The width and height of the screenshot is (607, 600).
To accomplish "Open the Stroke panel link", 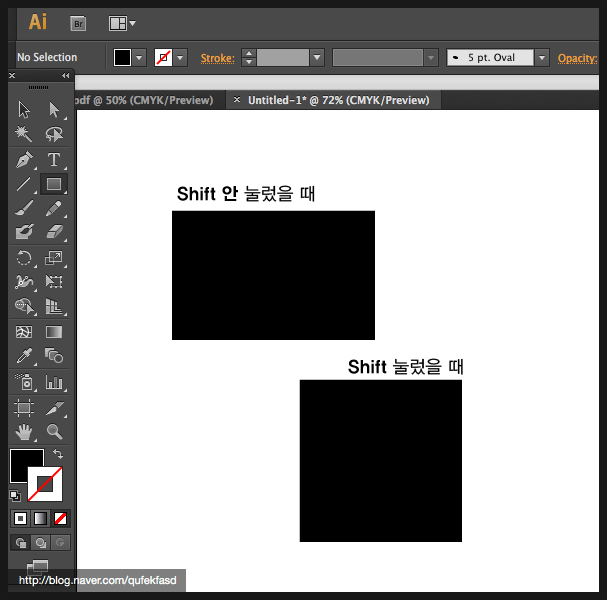I will (218, 58).
